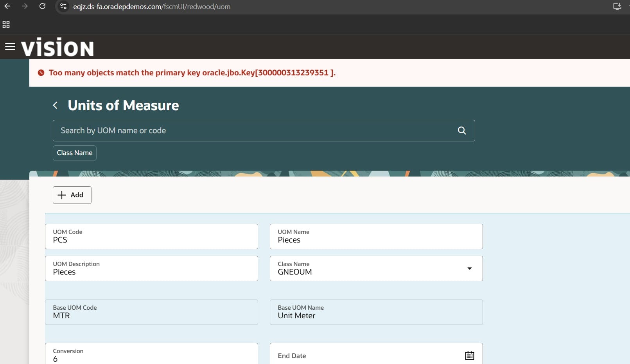Click the install app icon in address bar
The image size is (630, 364).
point(617,6)
